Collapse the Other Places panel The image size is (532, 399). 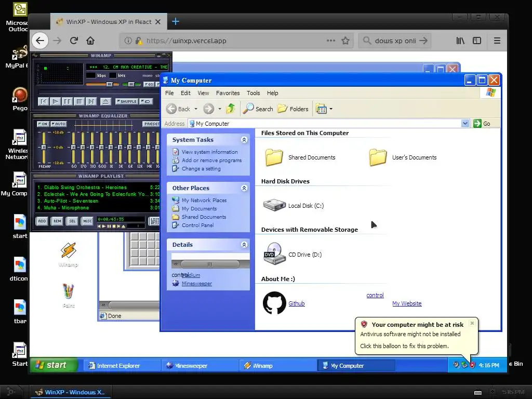tap(244, 188)
